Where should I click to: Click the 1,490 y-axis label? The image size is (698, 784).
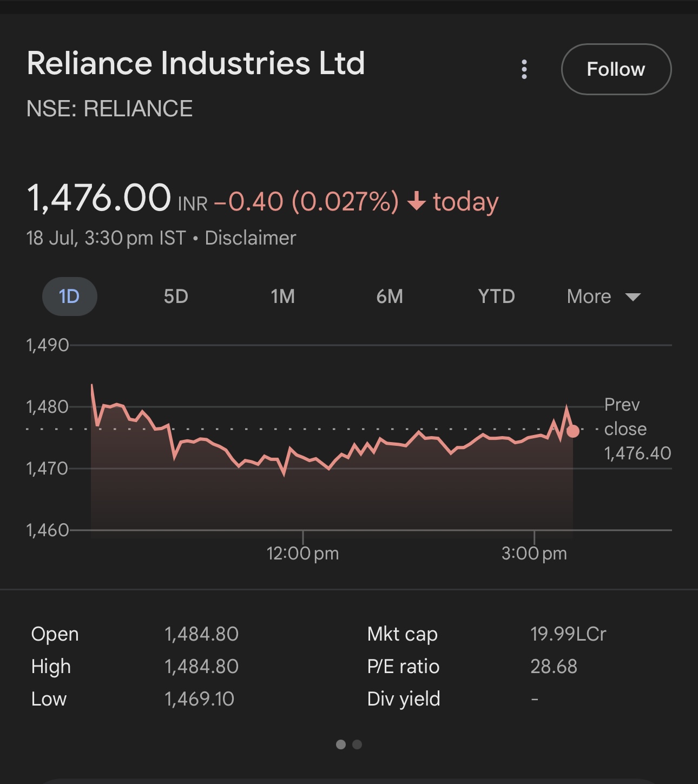48,345
